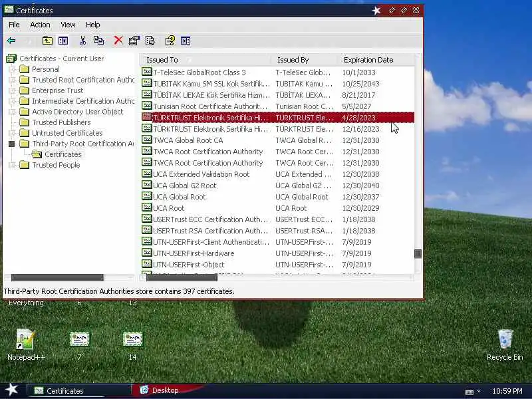Select UTN-USERFirst-Object certificate row
532x399 pixels.
277,264
